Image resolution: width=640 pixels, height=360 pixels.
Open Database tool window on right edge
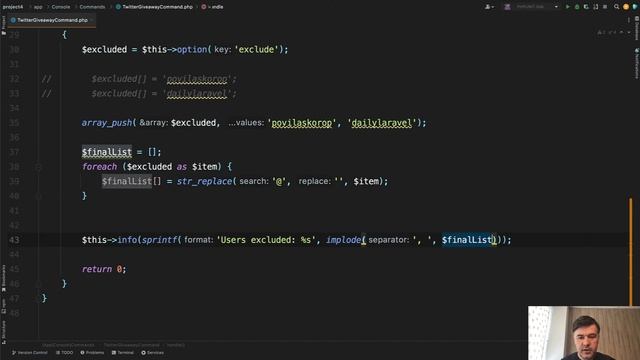(636, 28)
